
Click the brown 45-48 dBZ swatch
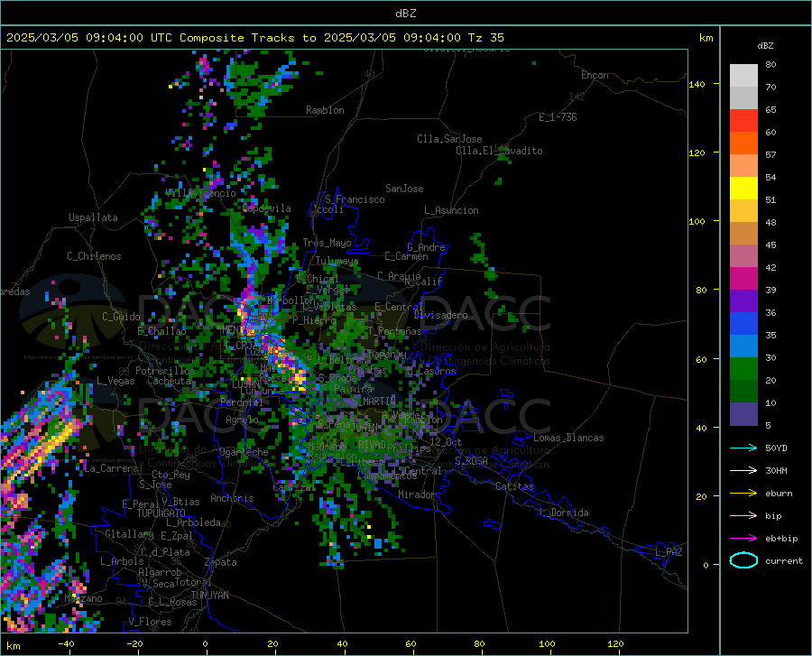point(743,234)
